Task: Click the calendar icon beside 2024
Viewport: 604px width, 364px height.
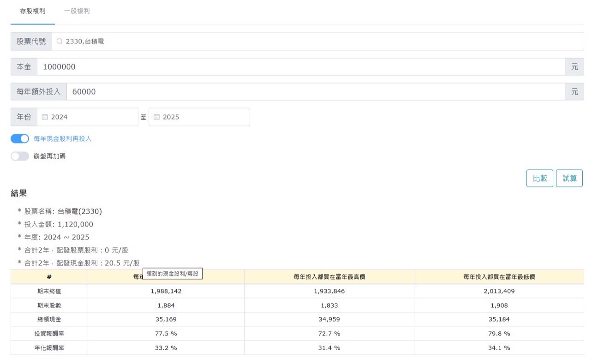Action: click(x=45, y=117)
